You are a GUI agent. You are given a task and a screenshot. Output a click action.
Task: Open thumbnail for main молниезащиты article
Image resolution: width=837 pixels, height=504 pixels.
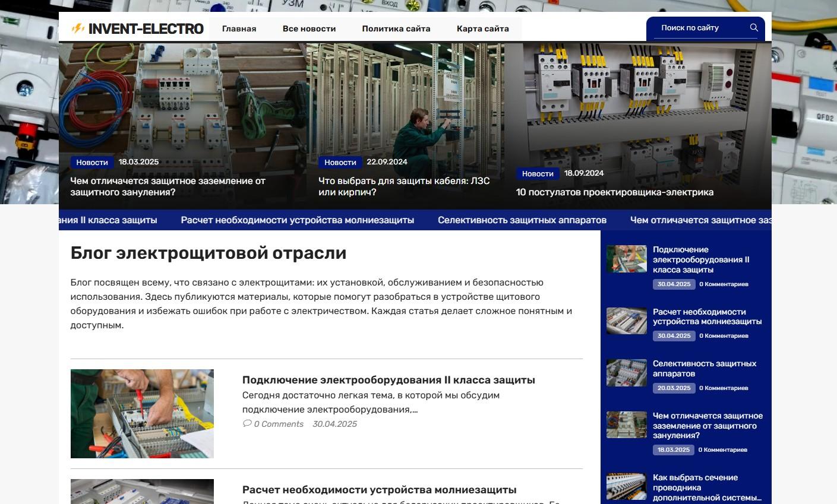[142, 492]
